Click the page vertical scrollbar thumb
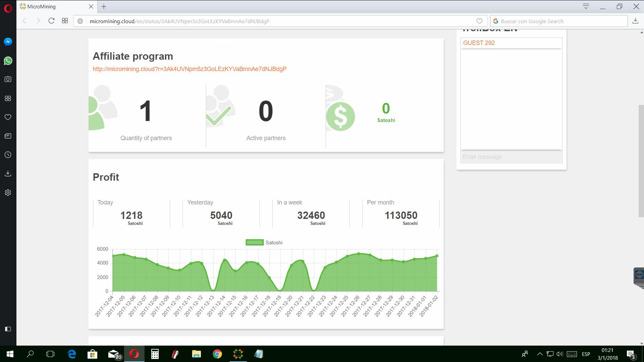644x362 pixels. (641, 161)
